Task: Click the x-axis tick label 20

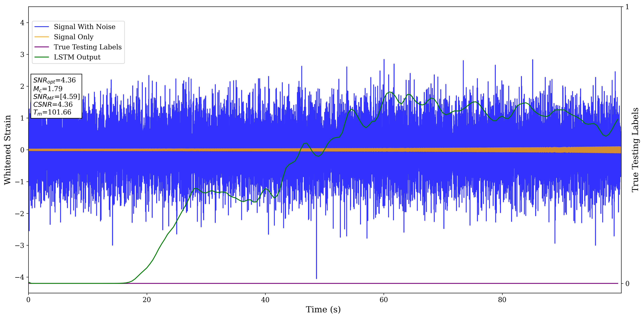Action: tap(147, 300)
